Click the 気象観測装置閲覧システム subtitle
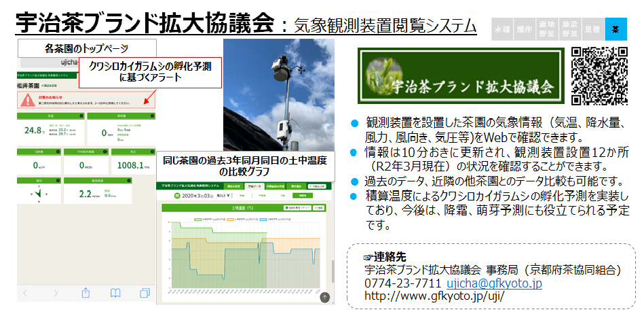The width and height of the screenshot is (644, 314). [385, 26]
